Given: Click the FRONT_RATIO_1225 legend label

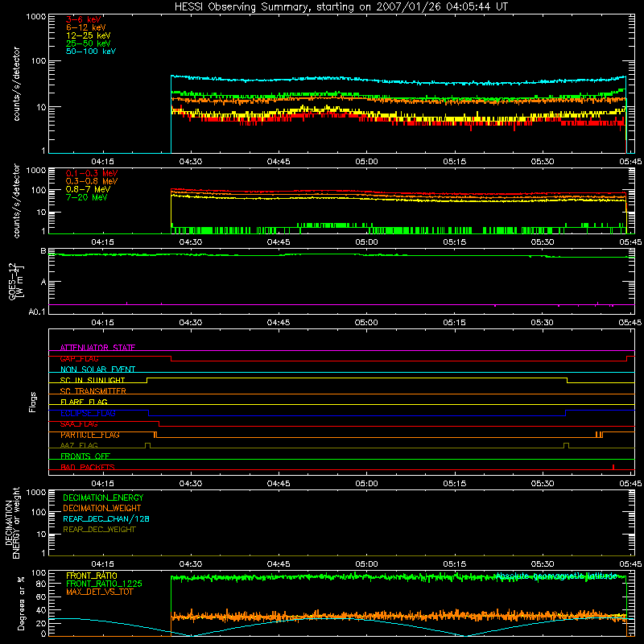Looking at the screenshot, I should coord(104,584).
